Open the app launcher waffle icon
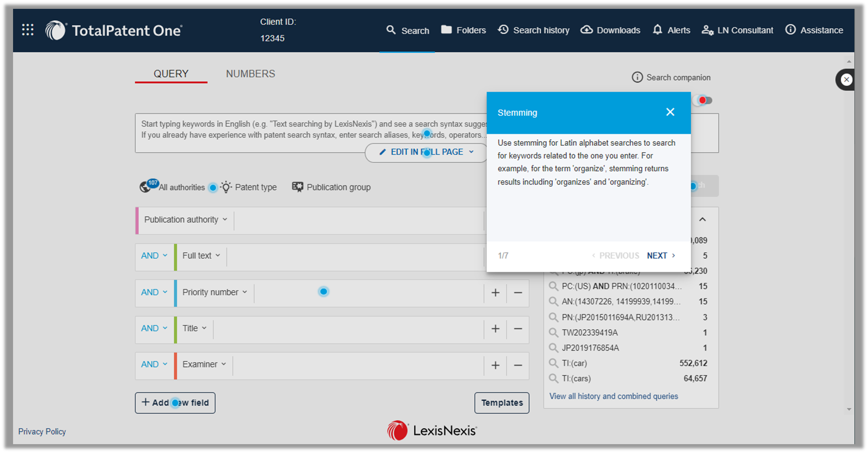868x453 pixels. tap(27, 29)
